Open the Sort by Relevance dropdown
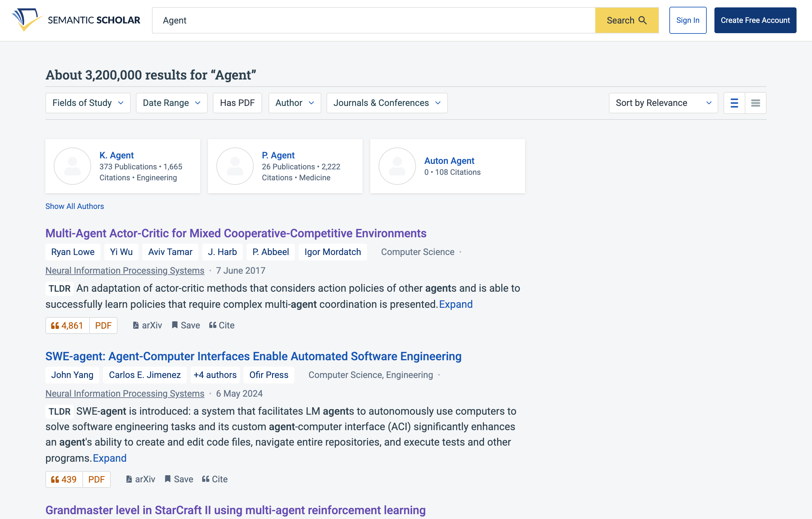The width and height of the screenshot is (812, 519). pyautogui.click(x=663, y=103)
